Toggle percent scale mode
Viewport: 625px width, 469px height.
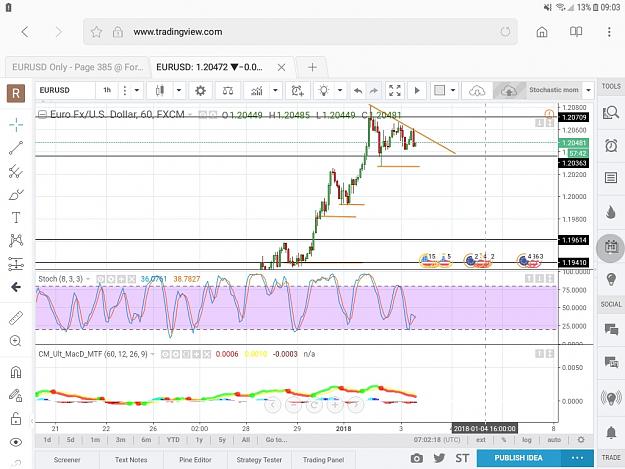tap(504, 440)
